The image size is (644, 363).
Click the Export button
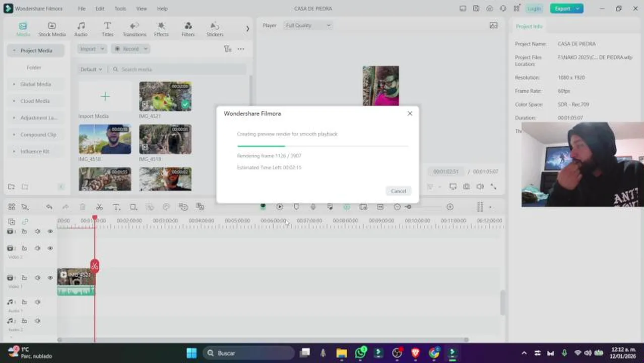point(566,9)
